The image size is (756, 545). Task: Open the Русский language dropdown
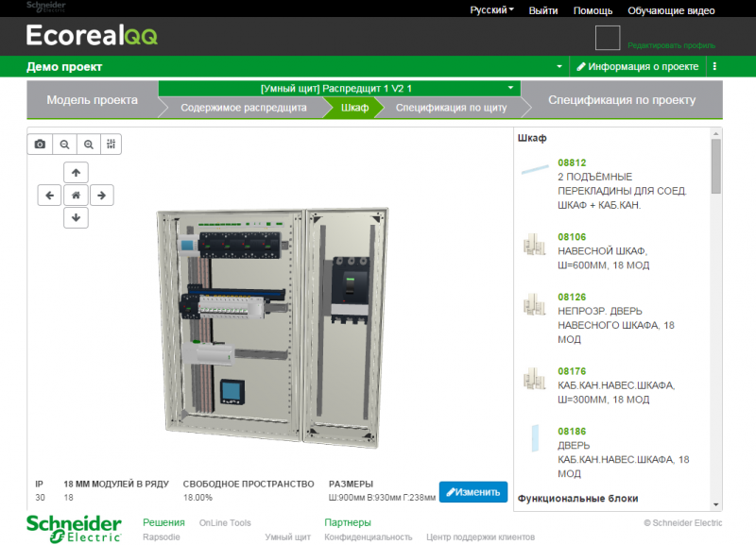491,10
